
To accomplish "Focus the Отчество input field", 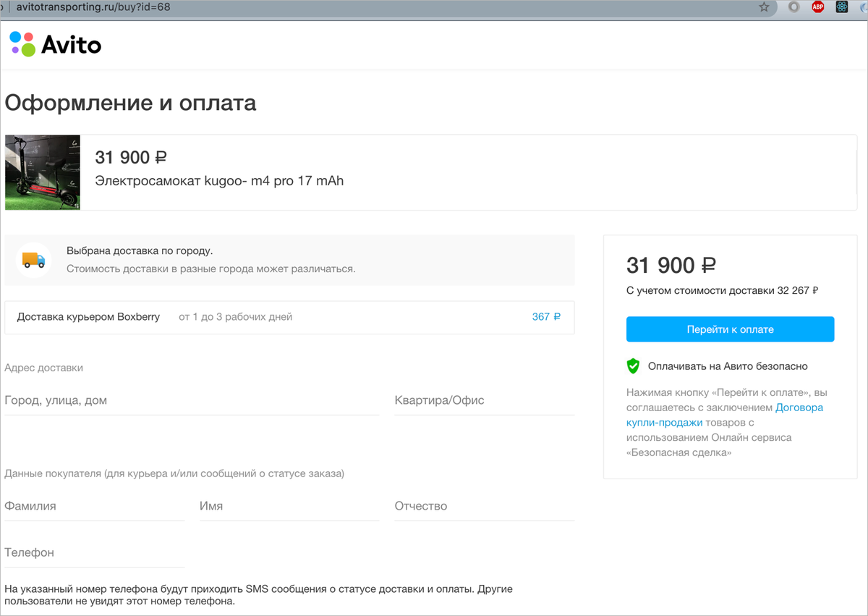I will (484, 506).
